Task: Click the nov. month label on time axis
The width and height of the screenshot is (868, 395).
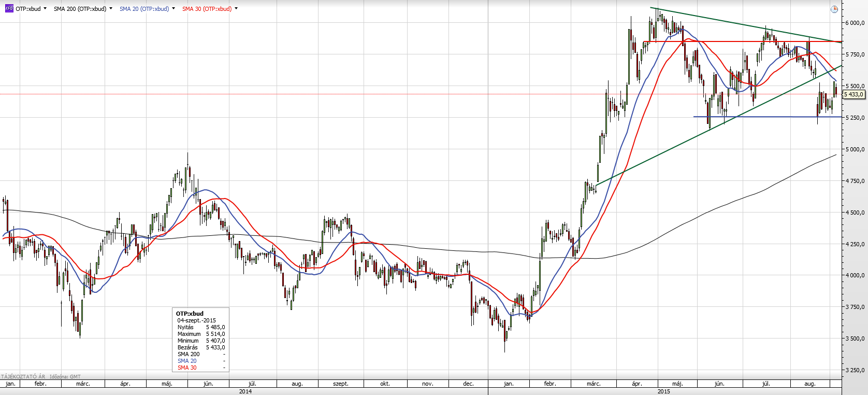Action: coord(427,384)
